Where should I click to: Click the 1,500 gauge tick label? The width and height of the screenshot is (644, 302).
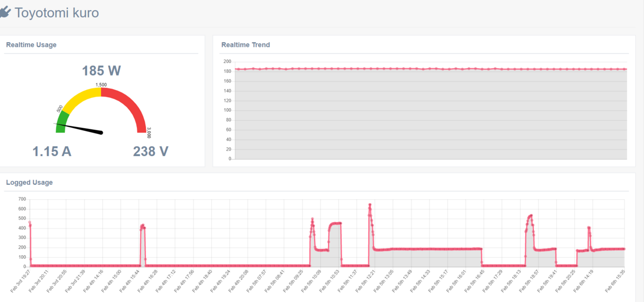tap(101, 85)
